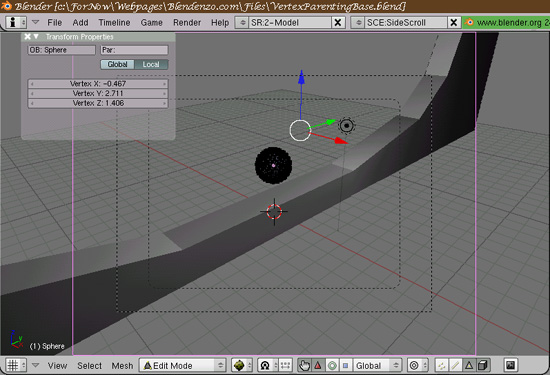Toggle limit selection to visible cube icon
550x375 pixels.
pos(483,366)
